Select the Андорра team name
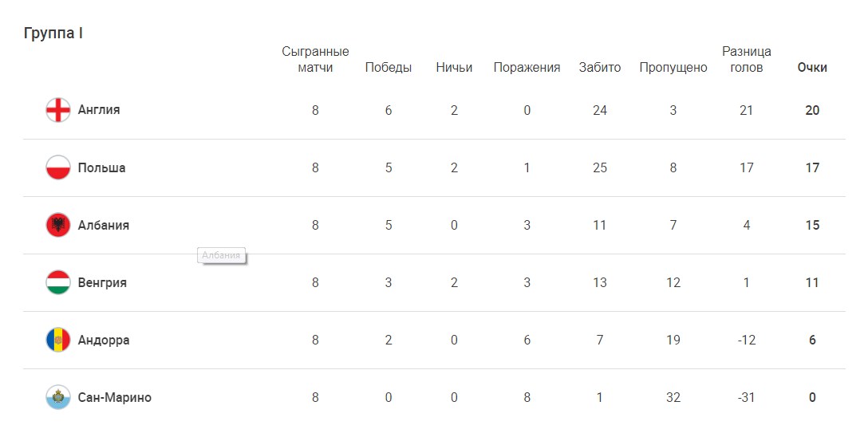 [103, 340]
